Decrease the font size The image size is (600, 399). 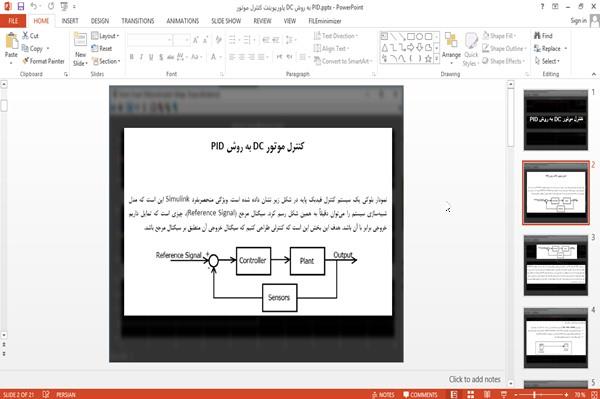206,40
